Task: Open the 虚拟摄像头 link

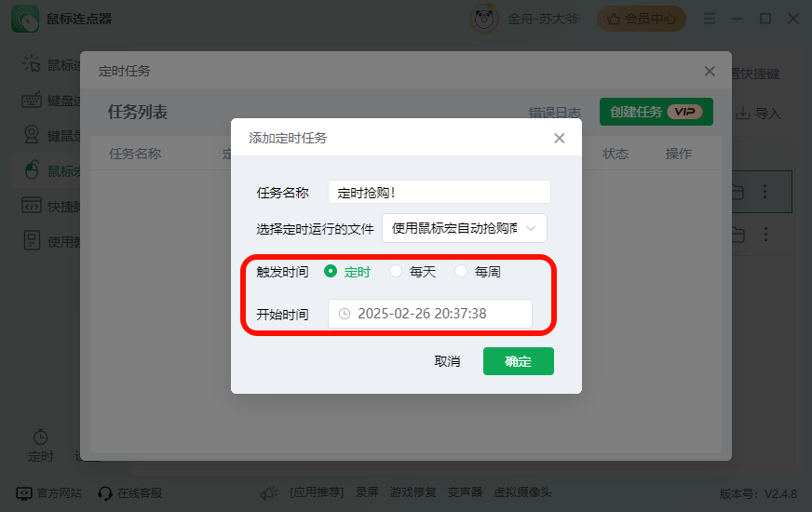Action: point(522,492)
